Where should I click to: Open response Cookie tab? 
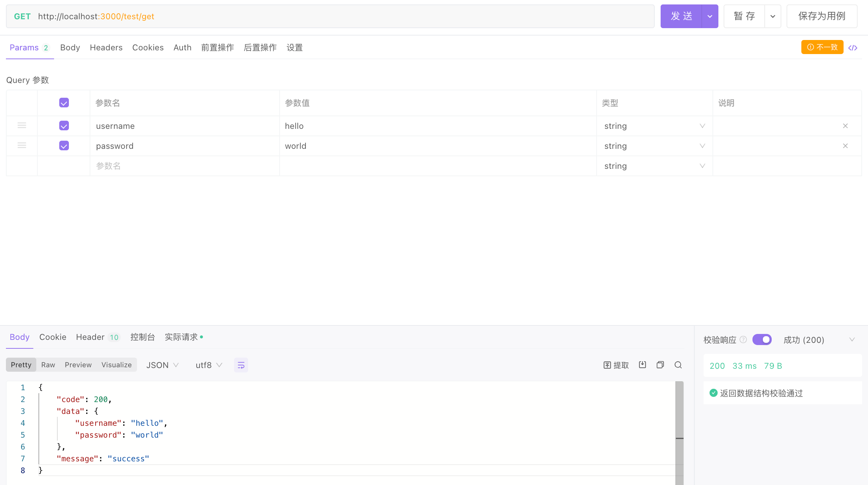pos(53,337)
